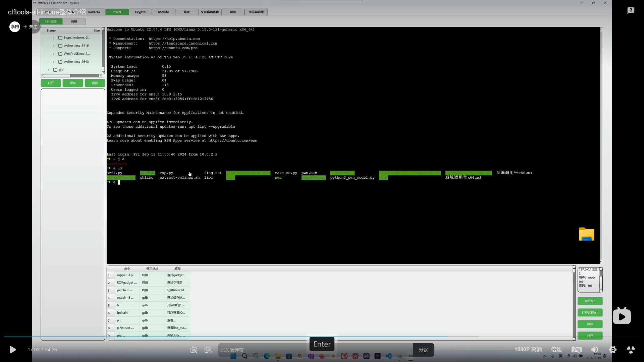The width and height of the screenshot is (644, 362).
Task: Click the volume speaker icon
Action: (x=595, y=350)
